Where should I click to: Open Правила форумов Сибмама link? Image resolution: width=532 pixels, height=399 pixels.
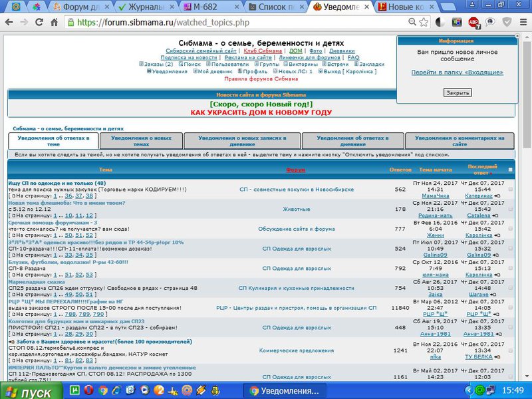[x=261, y=78]
